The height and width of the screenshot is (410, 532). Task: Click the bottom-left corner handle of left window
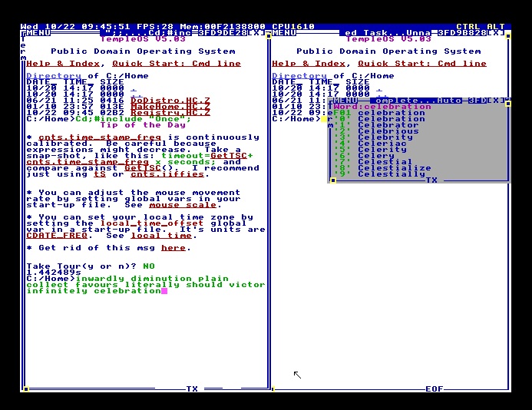click(26, 389)
